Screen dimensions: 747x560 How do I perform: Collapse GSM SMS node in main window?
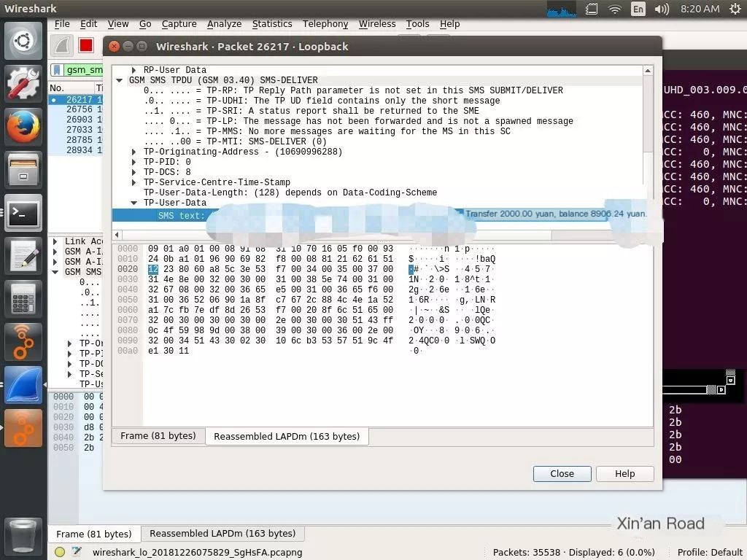pyautogui.click(x=55, y=272)
